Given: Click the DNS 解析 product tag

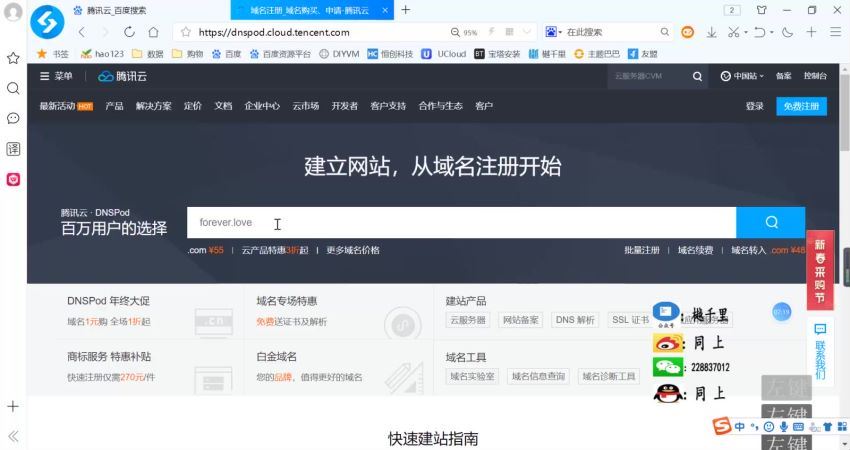Looking at the screenshot, I should [x=575, y=320].
